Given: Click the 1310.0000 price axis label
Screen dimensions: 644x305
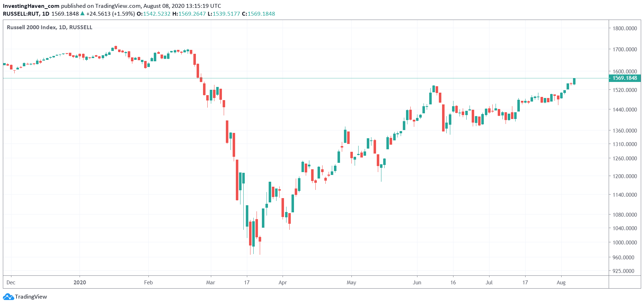Looking at the screenshot, I should (x=625, y=144).
